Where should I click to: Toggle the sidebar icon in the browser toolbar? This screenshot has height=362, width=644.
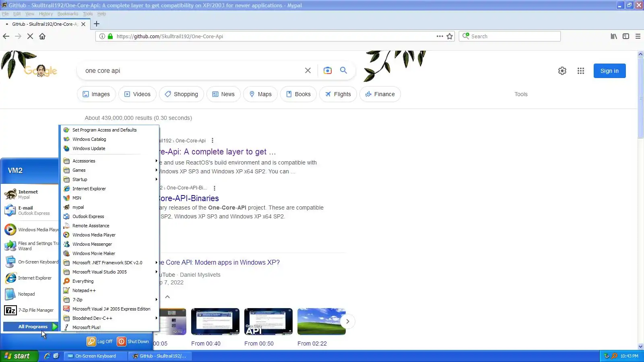coord(626,36)
